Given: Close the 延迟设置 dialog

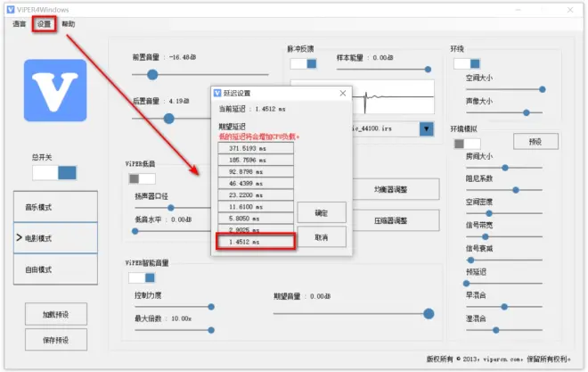Looking at the screenshot, I should tap(343, 93).
